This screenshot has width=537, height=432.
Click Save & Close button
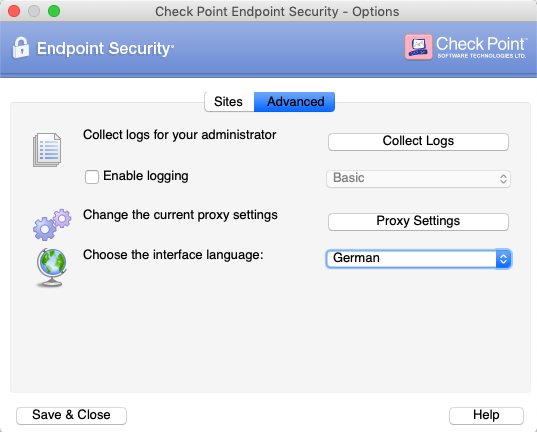tap(71, 415)
